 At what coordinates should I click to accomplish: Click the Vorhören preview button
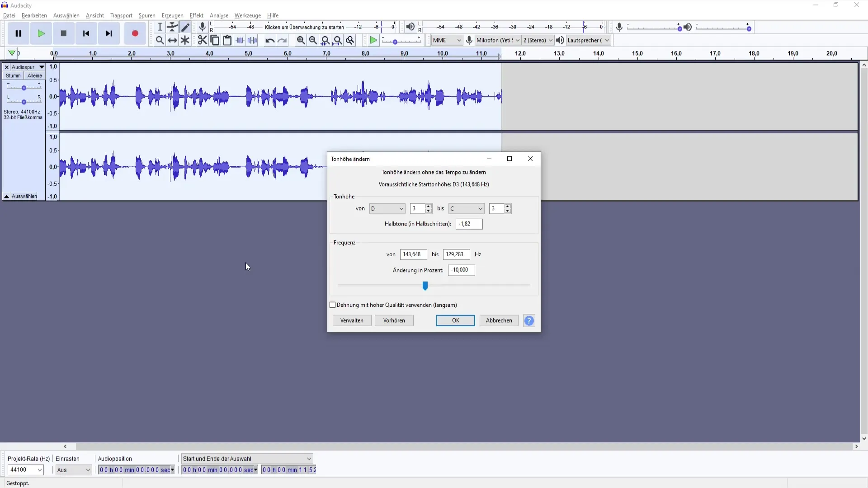point(394,320)
